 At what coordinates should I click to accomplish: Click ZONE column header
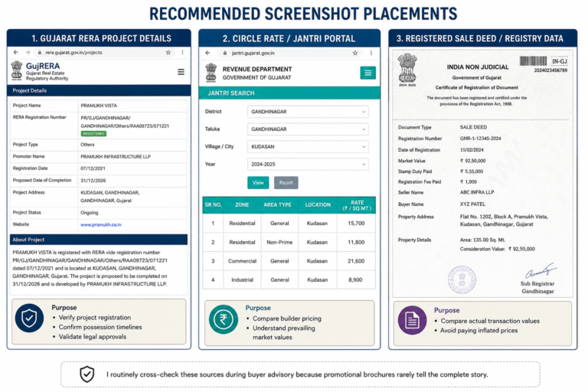[242, 205]
